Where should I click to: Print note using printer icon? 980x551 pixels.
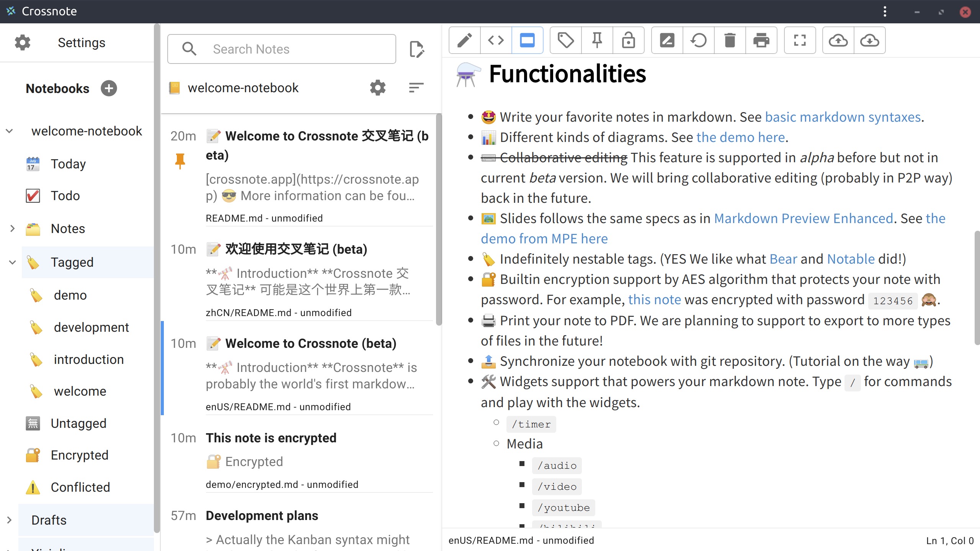pyautogui.click(x=761, y=40)
